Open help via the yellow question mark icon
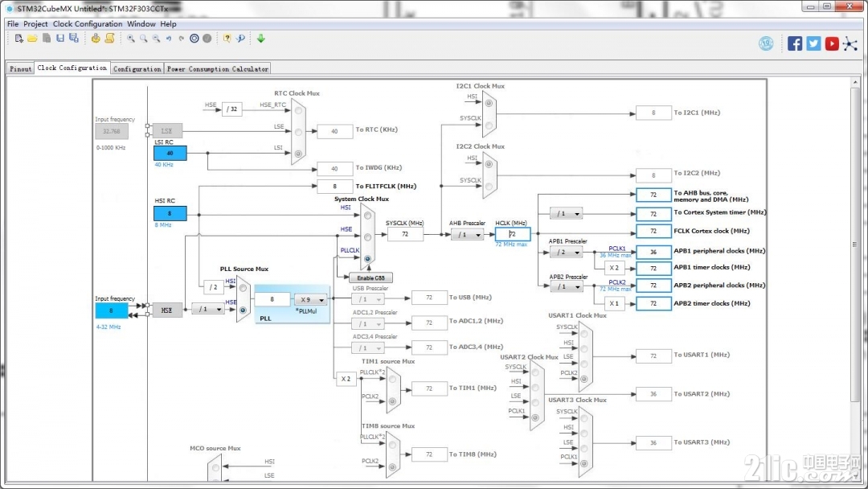Screen dimensions: 868x489 (x=227, y=39)
